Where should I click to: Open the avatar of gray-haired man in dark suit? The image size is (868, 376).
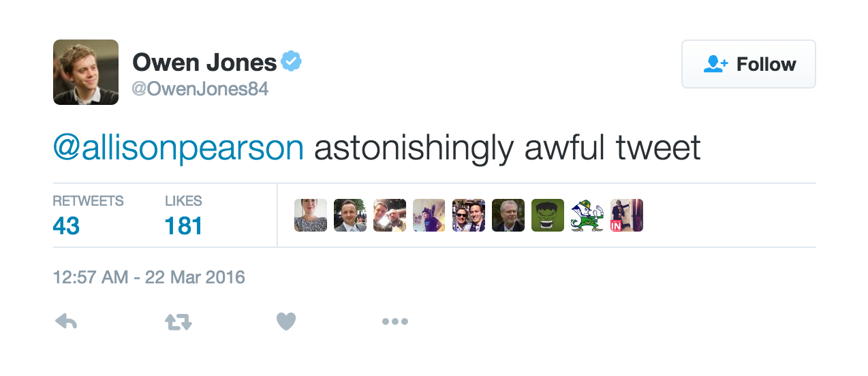(508, 215)
